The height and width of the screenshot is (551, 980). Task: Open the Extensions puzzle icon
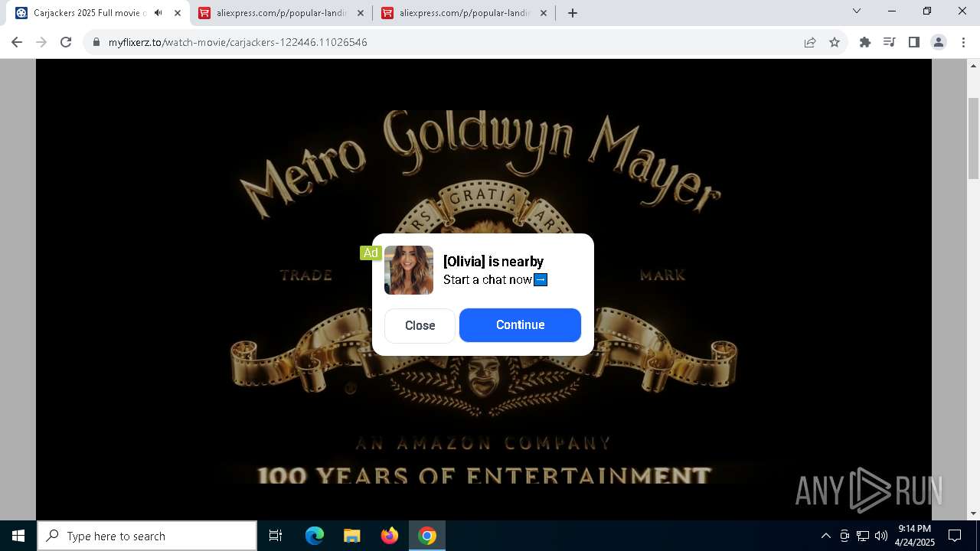865,42
